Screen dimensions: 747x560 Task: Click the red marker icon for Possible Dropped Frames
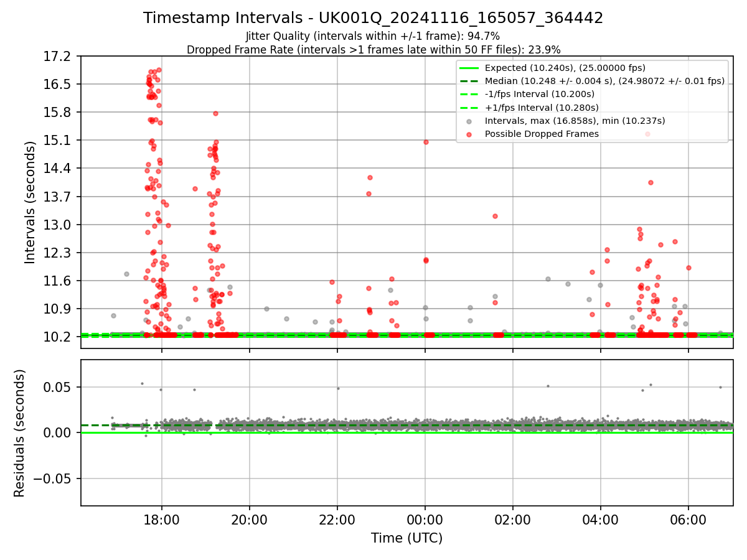469,134
